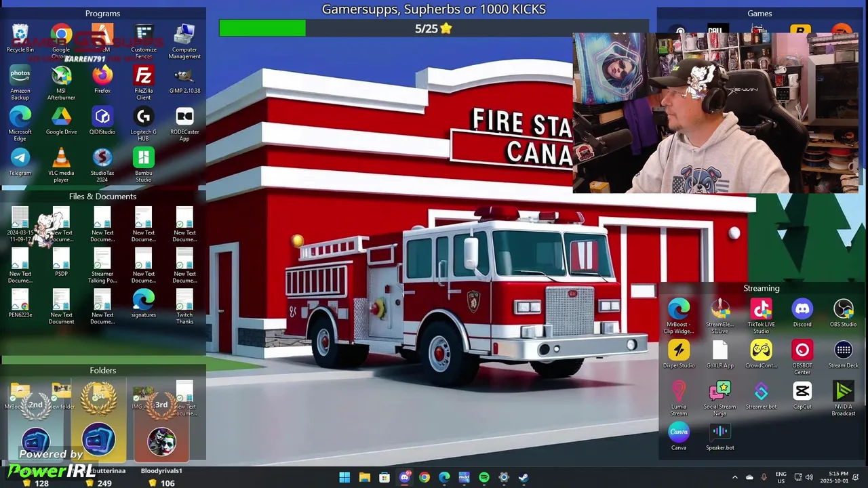The image size is (868, 488).
Task: Open Discord from the taskbar
Action: pos(405,477)
